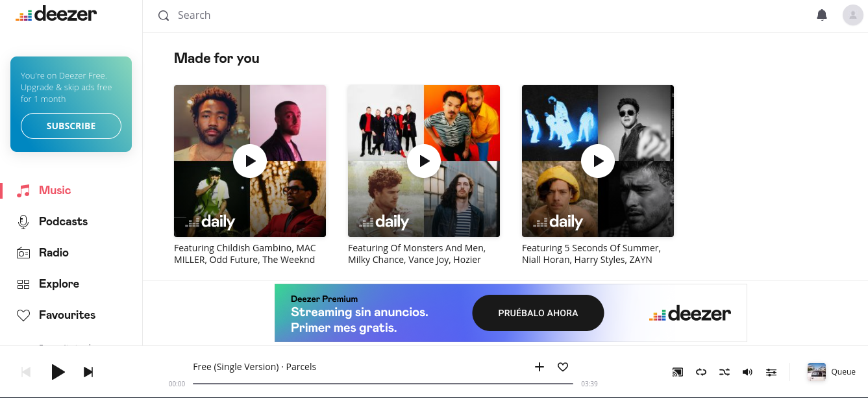Click the search magnifier icon

pos(164,16)
